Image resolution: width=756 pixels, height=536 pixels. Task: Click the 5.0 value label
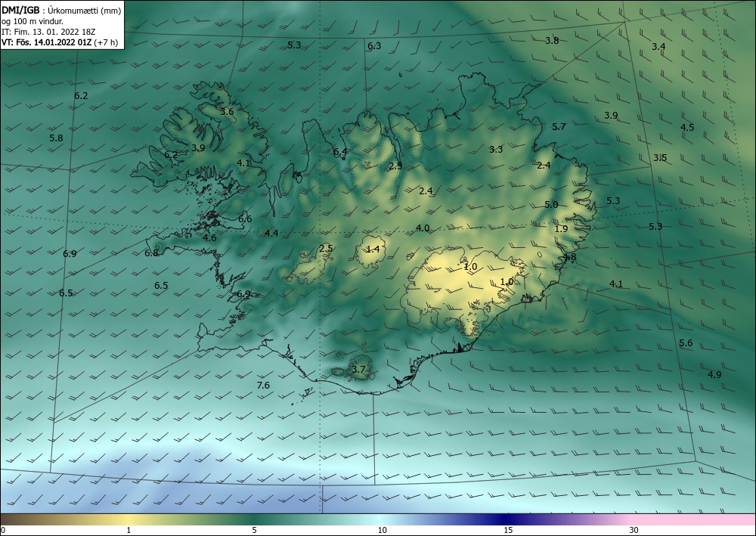(x=551, y=204)
